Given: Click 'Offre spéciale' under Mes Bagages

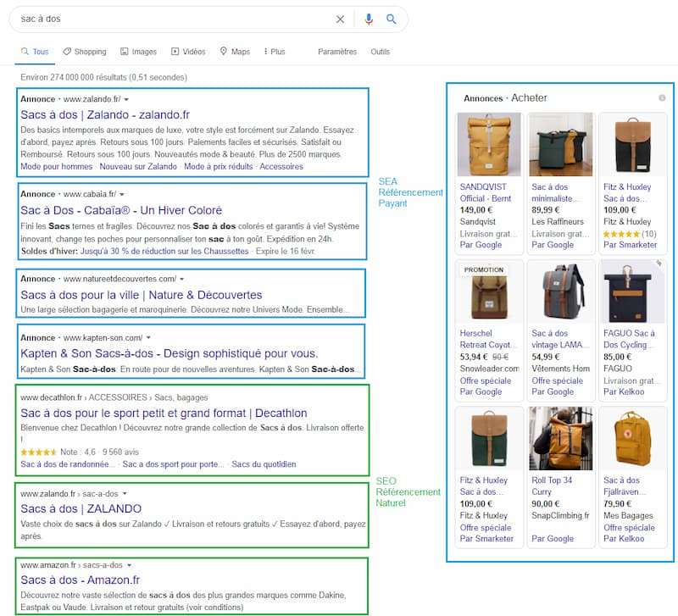Looking at the screenshot, I should (x=629, y=528).
